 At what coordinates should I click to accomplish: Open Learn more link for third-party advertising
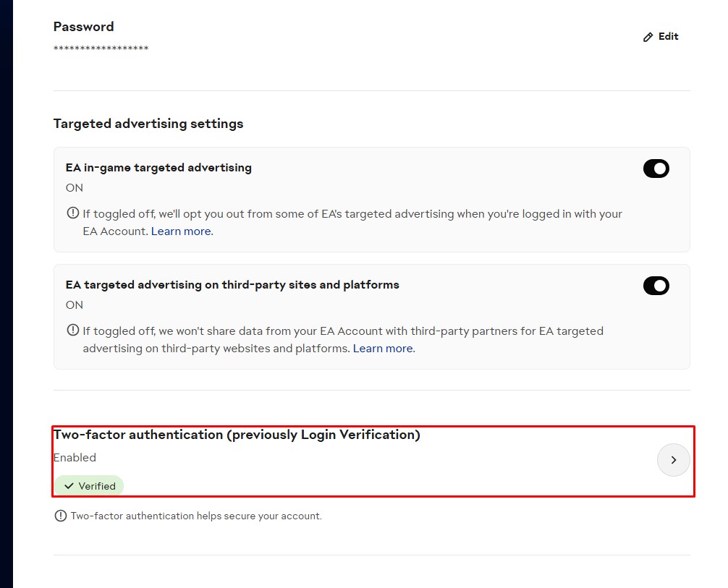click(383, 349)
